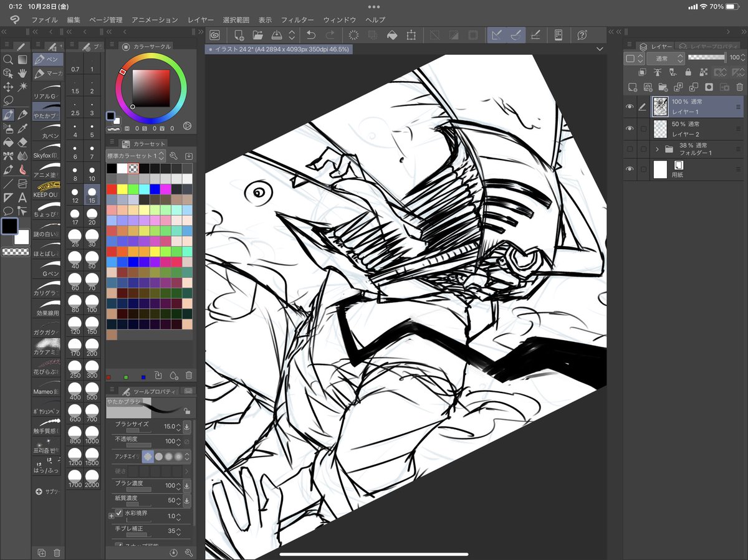Select the Fill bucket tool

pyautogui.click(x=8, y=142)
